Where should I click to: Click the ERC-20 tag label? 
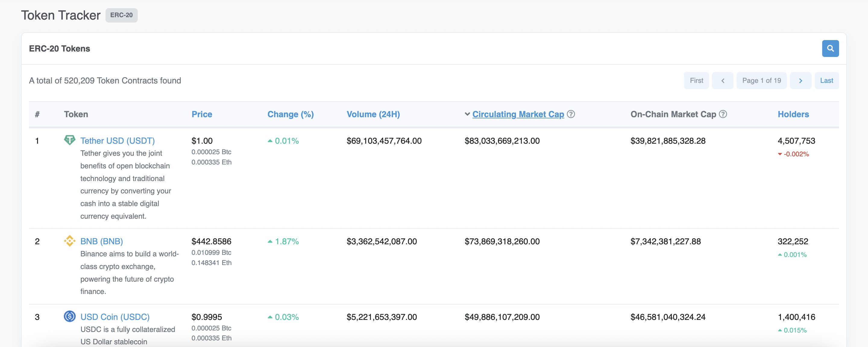(x=122, y=14)
